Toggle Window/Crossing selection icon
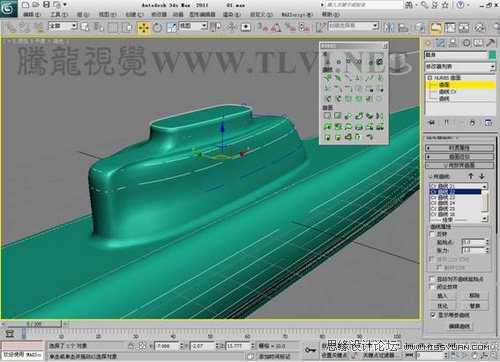Image resolution: width=500 pixels, height=362 pixels. pyautogui.click(x=127, y=27)
